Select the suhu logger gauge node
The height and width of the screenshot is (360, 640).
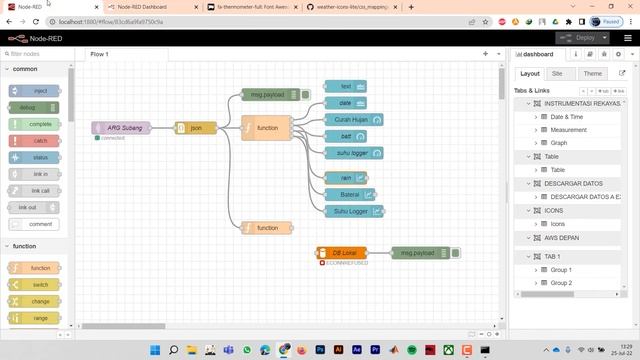(354, 153)
